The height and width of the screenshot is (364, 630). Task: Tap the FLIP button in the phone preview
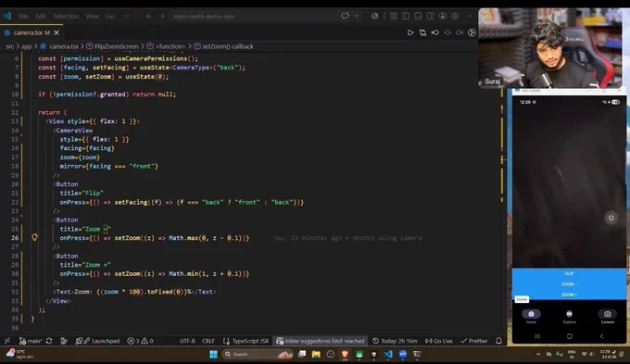[x=569, y=273]
